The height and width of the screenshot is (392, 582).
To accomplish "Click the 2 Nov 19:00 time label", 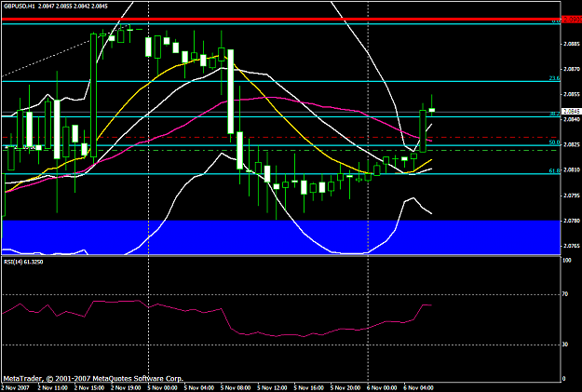I will [x=126, y=388].
